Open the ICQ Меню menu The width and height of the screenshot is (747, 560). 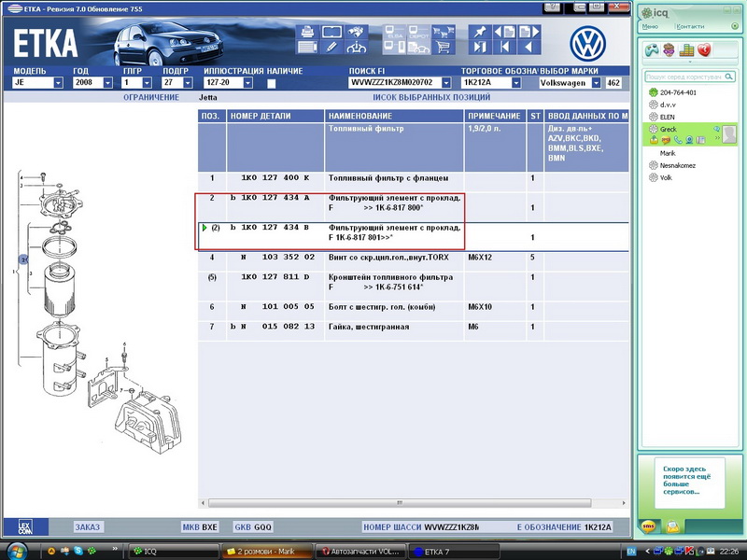click(x=650, y=27)
